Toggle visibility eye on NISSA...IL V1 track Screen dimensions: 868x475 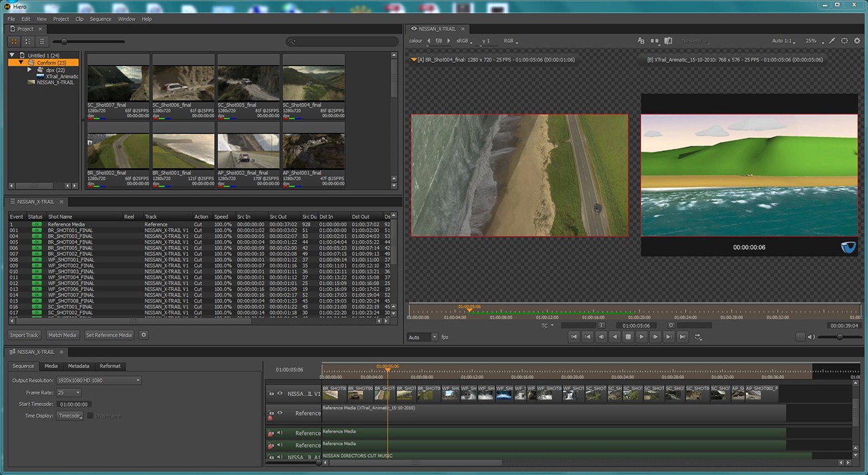click(280, 393)
